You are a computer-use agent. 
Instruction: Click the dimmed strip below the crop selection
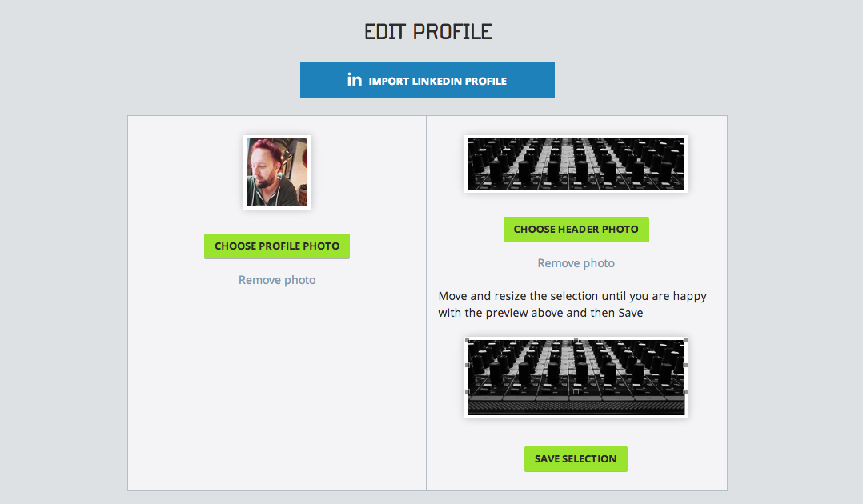[576, 405]
